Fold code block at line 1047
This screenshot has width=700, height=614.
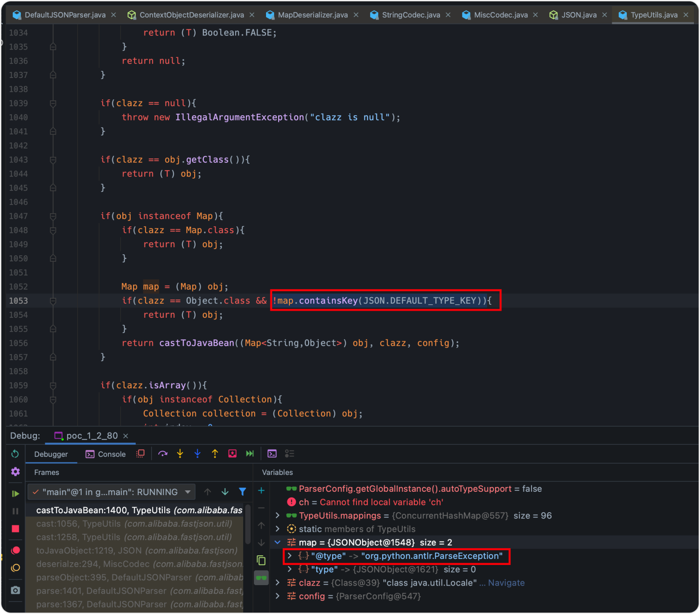53,216
